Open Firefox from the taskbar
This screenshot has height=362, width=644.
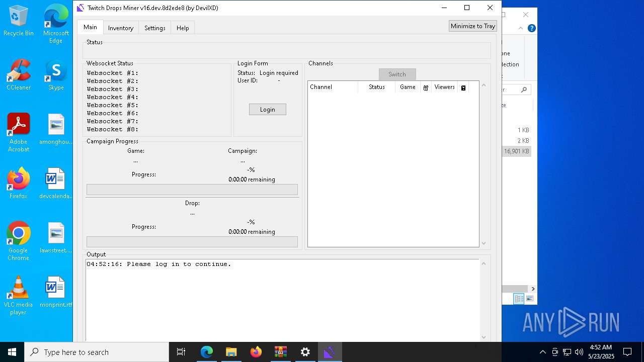pyautogui.click(x=256, y=352)
